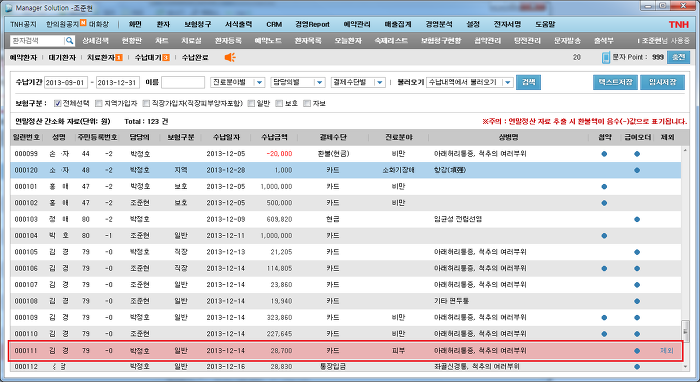The image size is (700, 382).
Task: Open the 설정 menu
Action: pos(472,24)
